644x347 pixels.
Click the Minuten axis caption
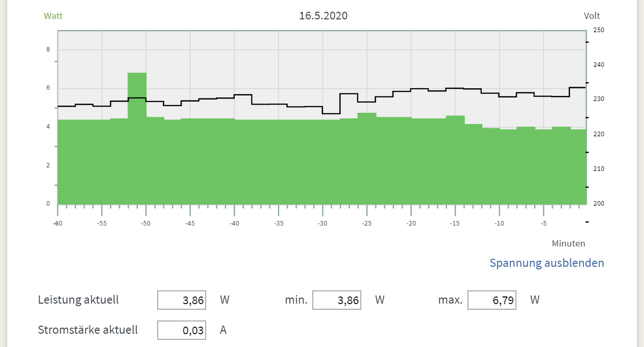click(568, 243)
